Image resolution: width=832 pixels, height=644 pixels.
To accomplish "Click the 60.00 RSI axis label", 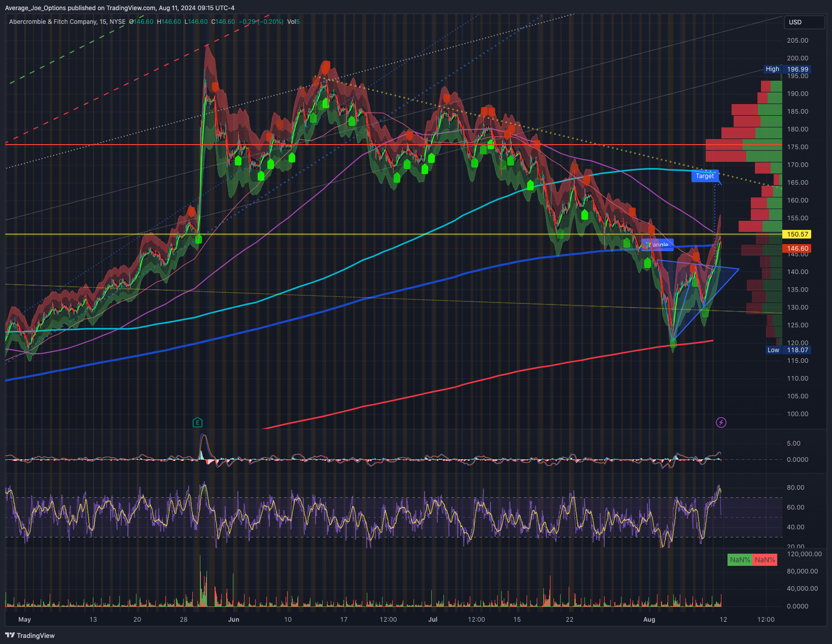I will 795,507.
